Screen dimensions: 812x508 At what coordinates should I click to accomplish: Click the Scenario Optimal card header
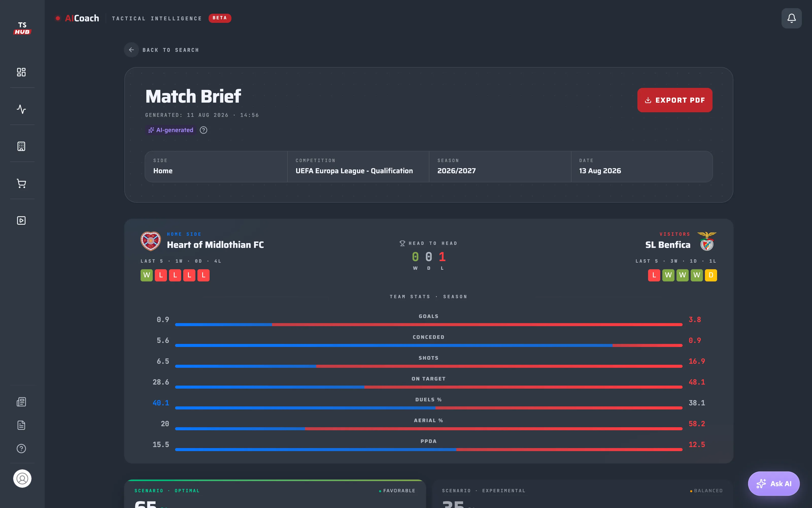pyautogui.click(x=167, y=491)
